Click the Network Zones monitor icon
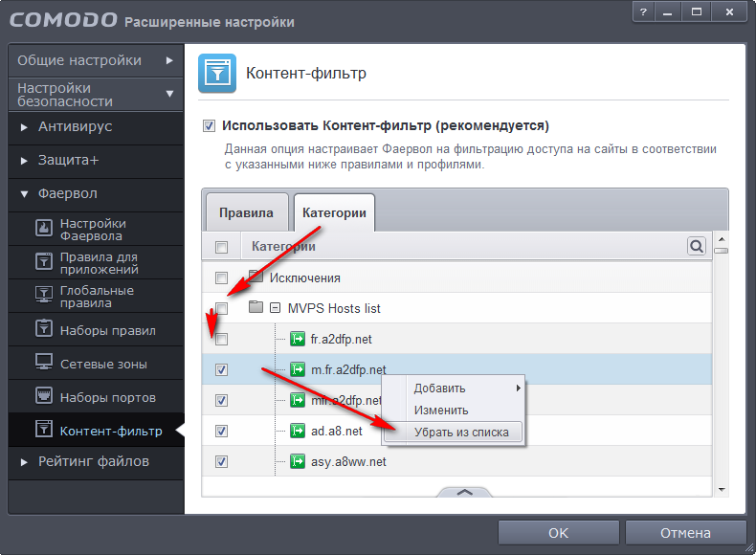756x555 pixels. [44, 362]
